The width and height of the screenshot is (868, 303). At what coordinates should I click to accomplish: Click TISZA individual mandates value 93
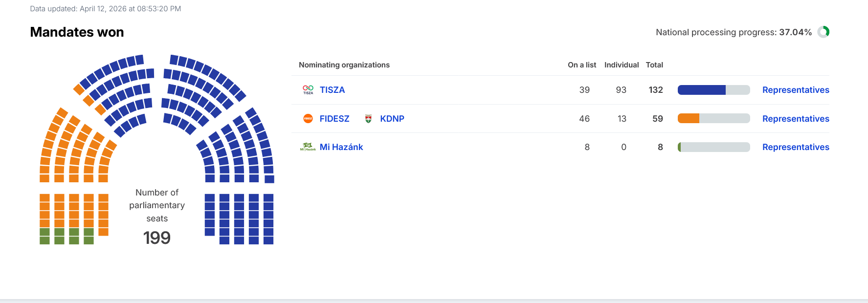coord(621,90)
